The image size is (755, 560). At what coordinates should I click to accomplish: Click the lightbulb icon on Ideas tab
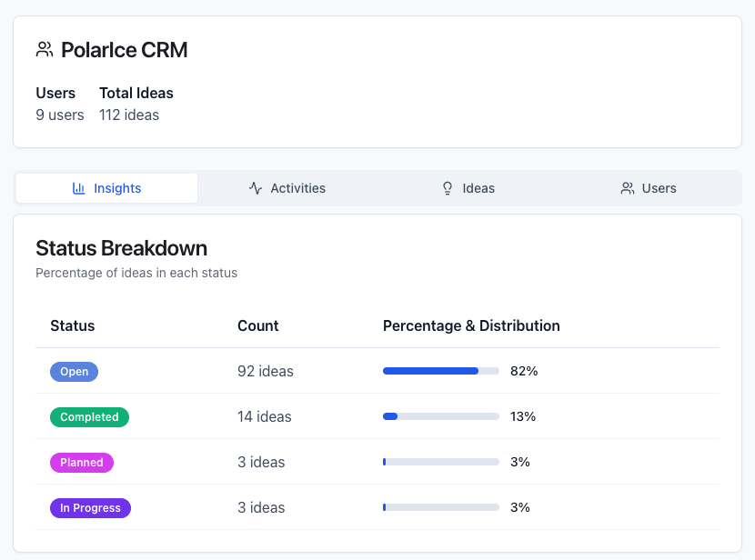(448, 188)
